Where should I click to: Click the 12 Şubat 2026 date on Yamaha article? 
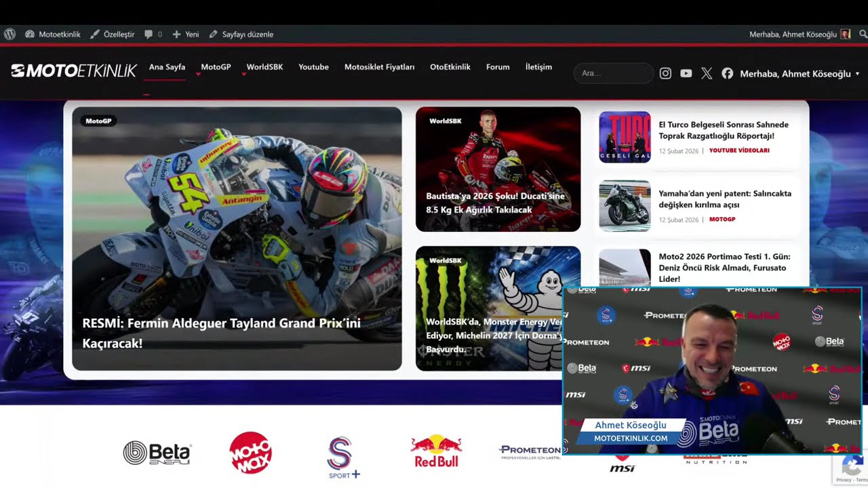[678, 220]
